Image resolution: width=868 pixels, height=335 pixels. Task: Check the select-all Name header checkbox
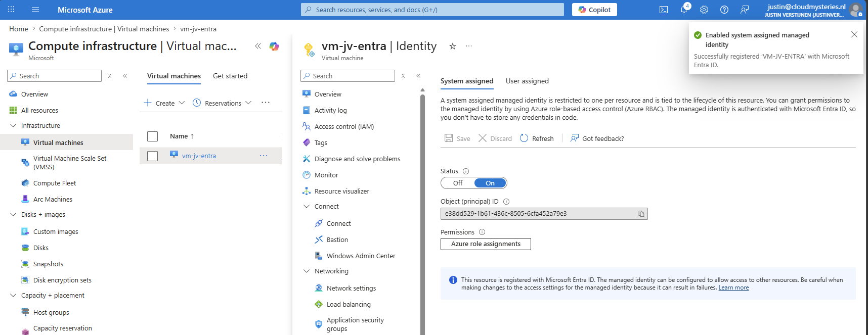(152, 136)
